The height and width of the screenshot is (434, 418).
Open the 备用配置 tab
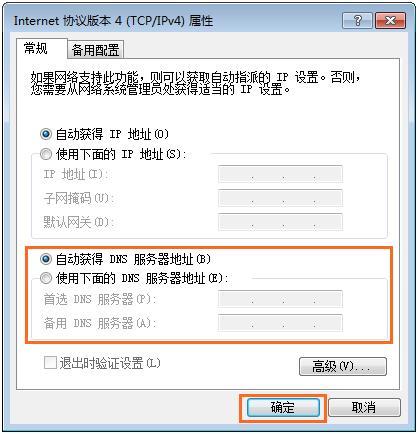click(95, 50)
